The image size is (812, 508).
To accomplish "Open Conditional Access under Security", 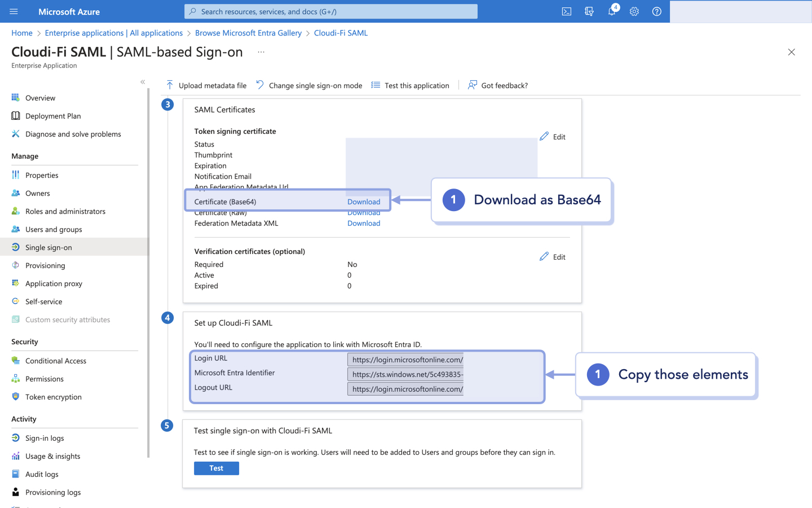I will pyautogui.click(x=56, y=360).
